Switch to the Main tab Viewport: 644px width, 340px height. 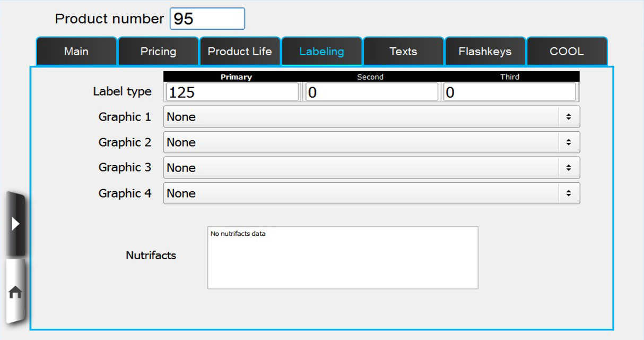76,51
